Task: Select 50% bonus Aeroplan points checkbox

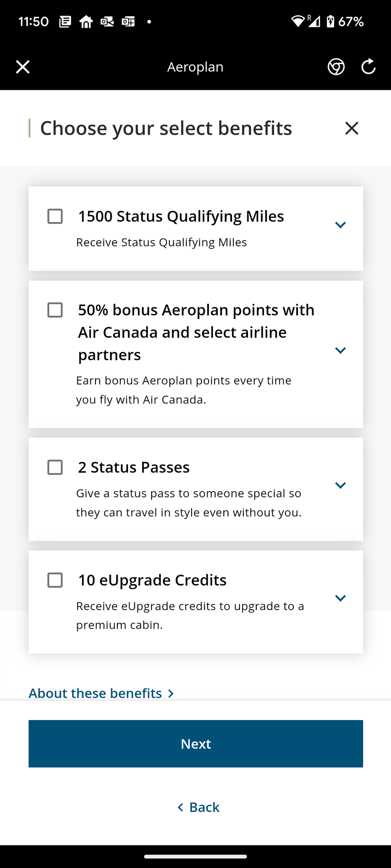Action: tap(55, 310)
